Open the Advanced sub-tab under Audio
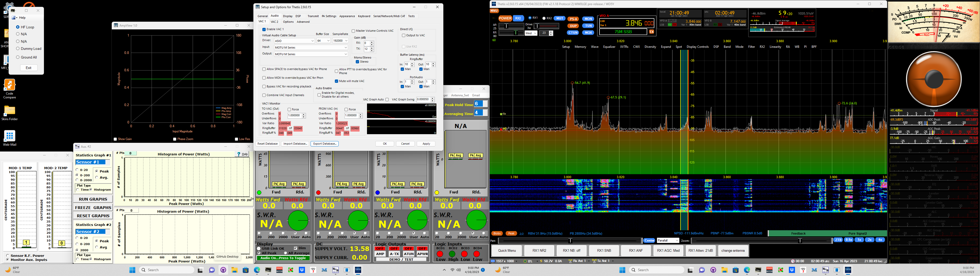Screen dimensions: 980x276 (x=303, y=22)
